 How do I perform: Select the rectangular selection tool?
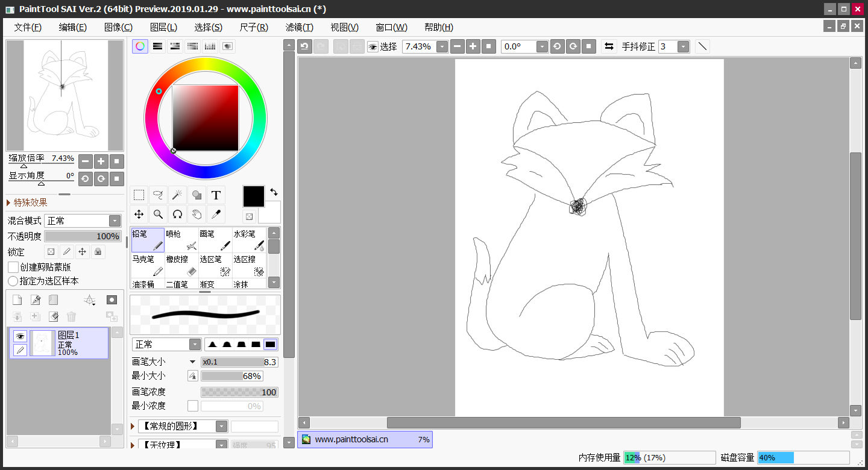click(139, 195)
